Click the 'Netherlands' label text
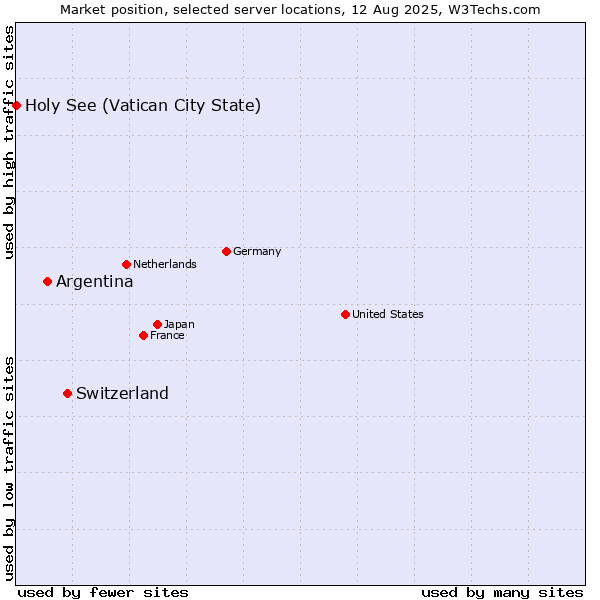The height and width of the screenshot is (600, 600). click(x=165, y=264)
